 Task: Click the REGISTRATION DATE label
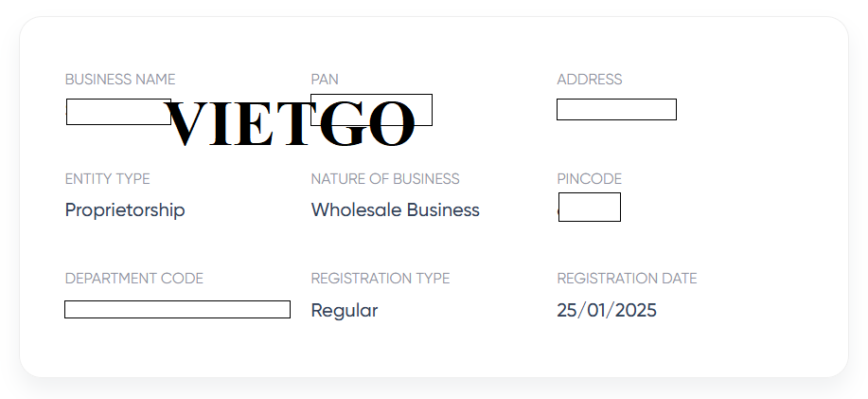[627, 279]
